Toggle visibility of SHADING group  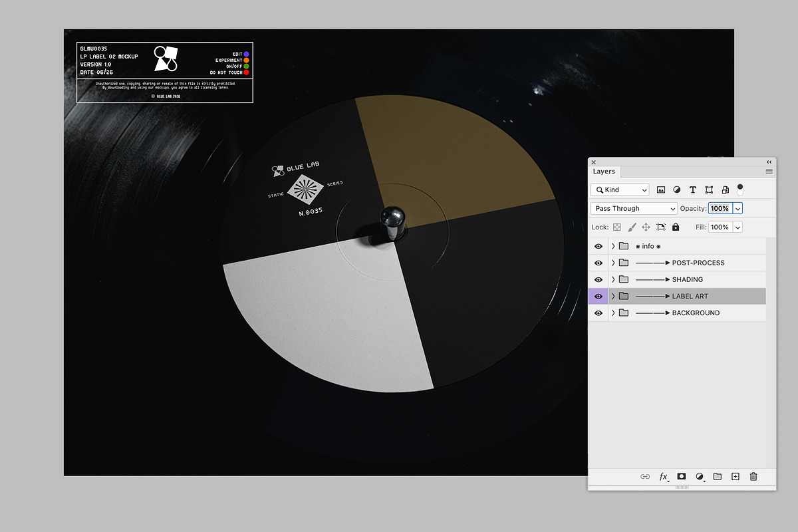click(x=598, y=279)
